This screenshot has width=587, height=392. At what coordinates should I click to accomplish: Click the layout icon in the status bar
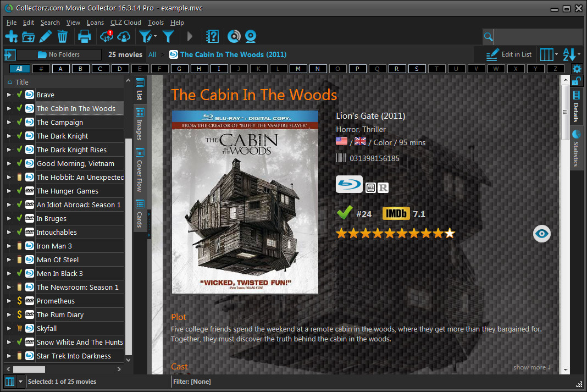tap(10, 382)
